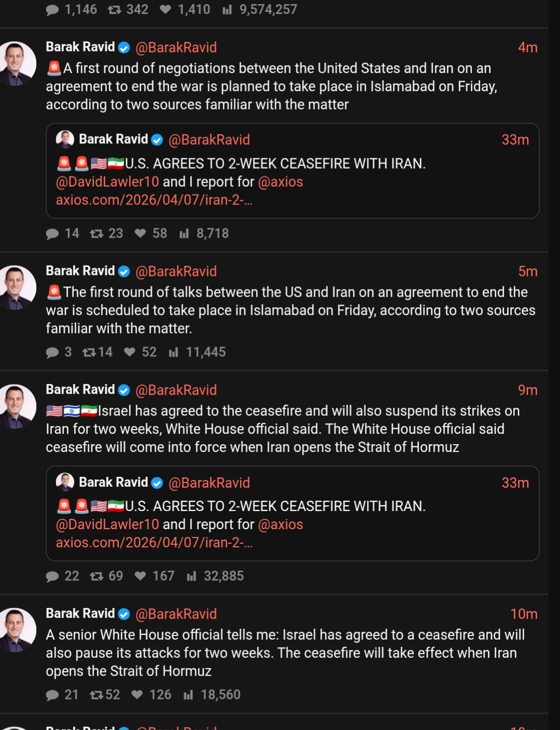This screenshot has width=560, height=730.
Task: Click the 5m timestamp link
Action: coord(527,271)
